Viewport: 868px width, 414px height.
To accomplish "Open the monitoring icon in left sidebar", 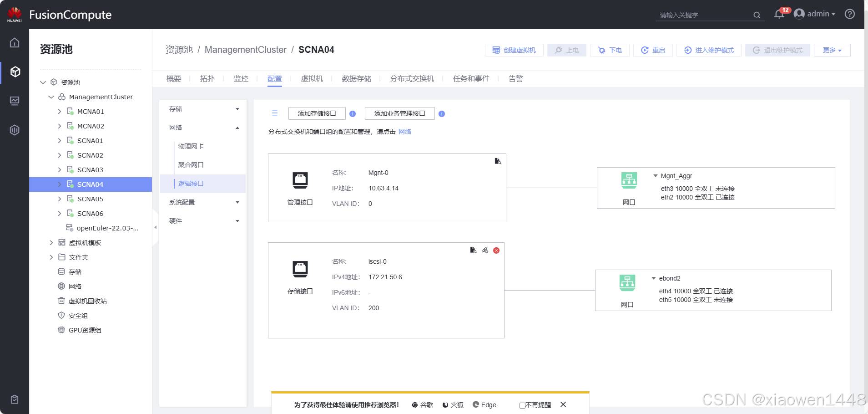I will point(15,101).
